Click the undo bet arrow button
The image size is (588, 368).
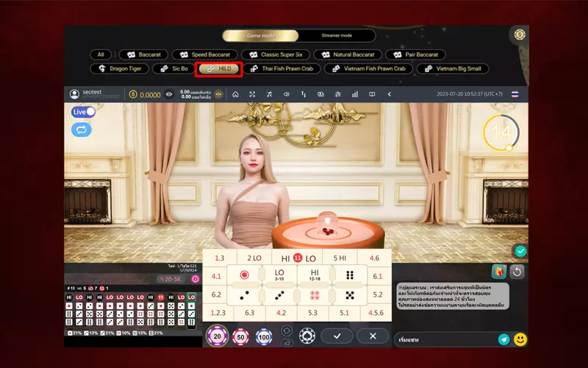[517, 272]
